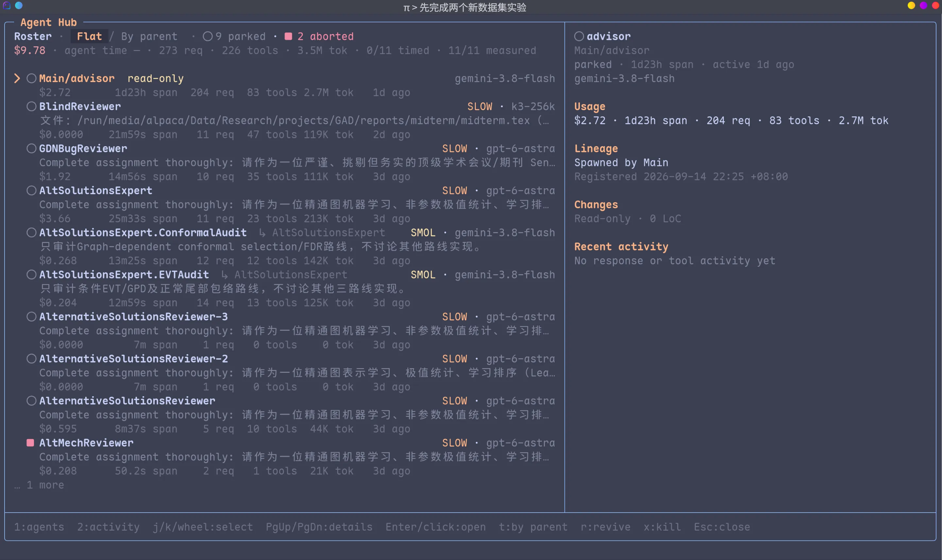Image resolution: width=942 pixels, height=560 pixels.
Task: Click the parent arrow icon on EVTAudit row
Action: pos(225,275)
